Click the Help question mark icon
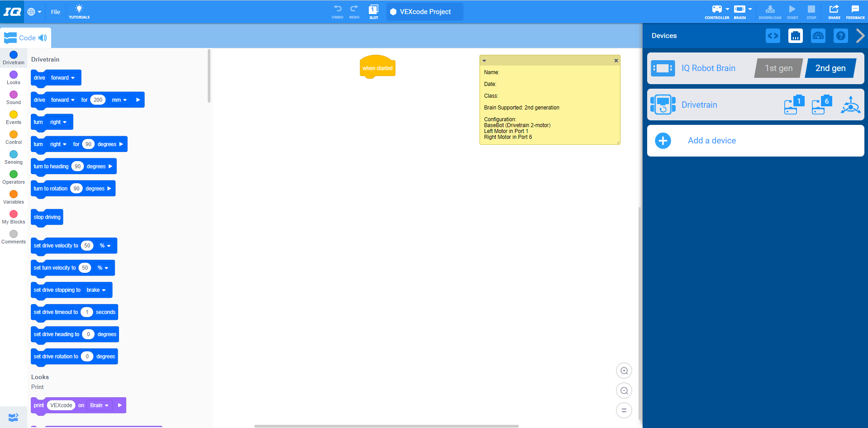868x428 pixels. tap(840, 36)
